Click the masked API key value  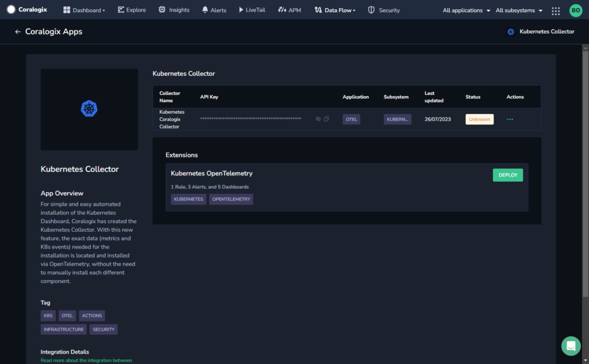point(251,118)
